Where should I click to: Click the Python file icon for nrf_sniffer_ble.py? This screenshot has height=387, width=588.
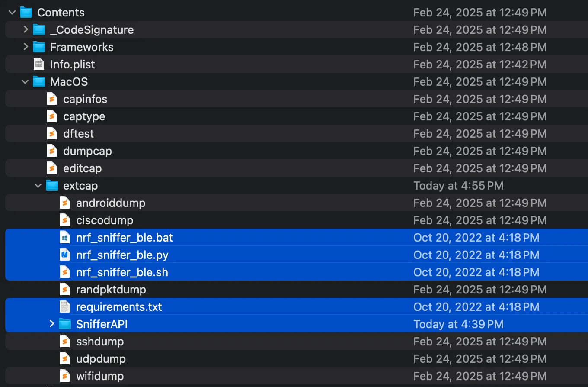click(65, 255)
